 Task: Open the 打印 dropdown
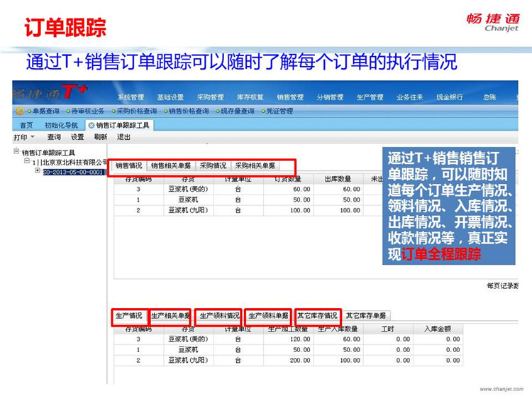[23, 137]
